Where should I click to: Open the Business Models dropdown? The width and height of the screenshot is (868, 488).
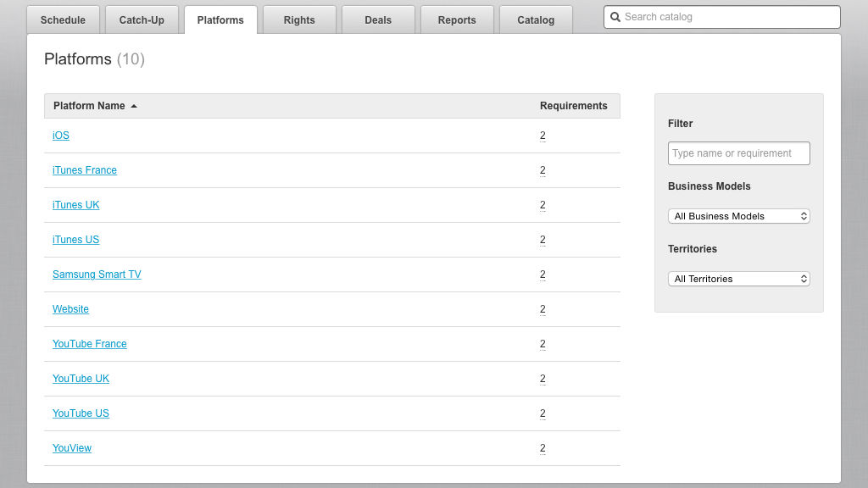click(739, 216)
